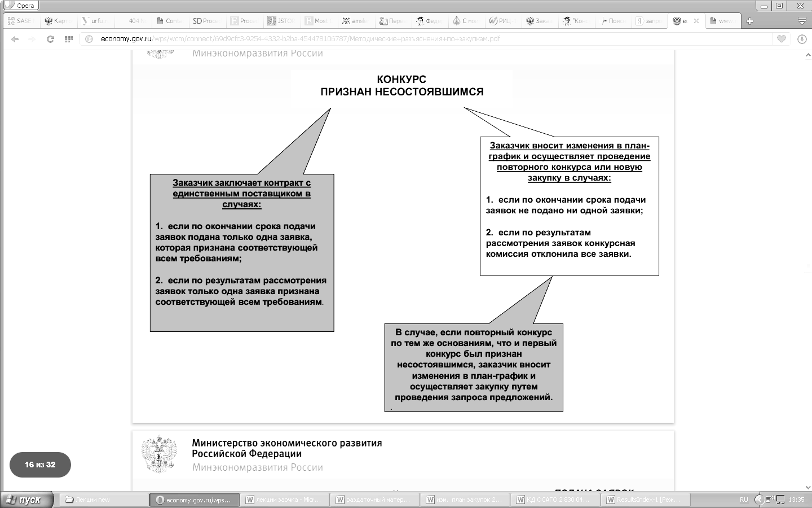The image size is (812, 508).
Task: Open the 'ResultsIndex-1' Word taskbar item
Action: 646,500
